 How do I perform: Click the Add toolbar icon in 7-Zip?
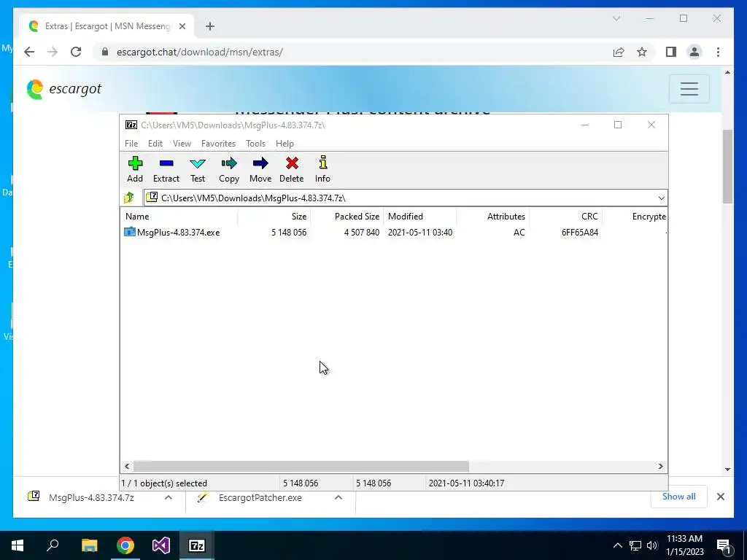point(135,163)
